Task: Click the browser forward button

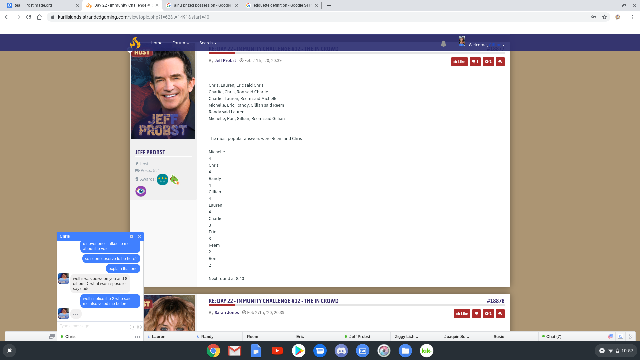Action: [x=18, y=17]
